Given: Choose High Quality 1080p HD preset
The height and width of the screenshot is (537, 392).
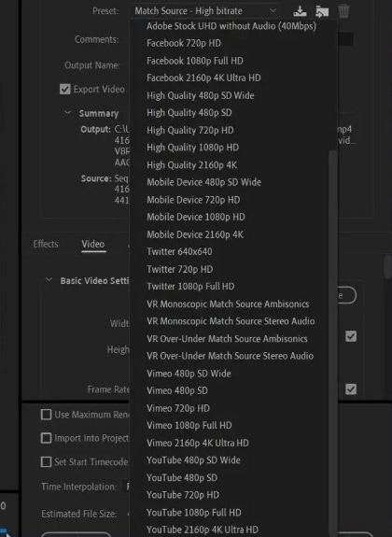Looking at the screenshot, I should tap(193, 148).
